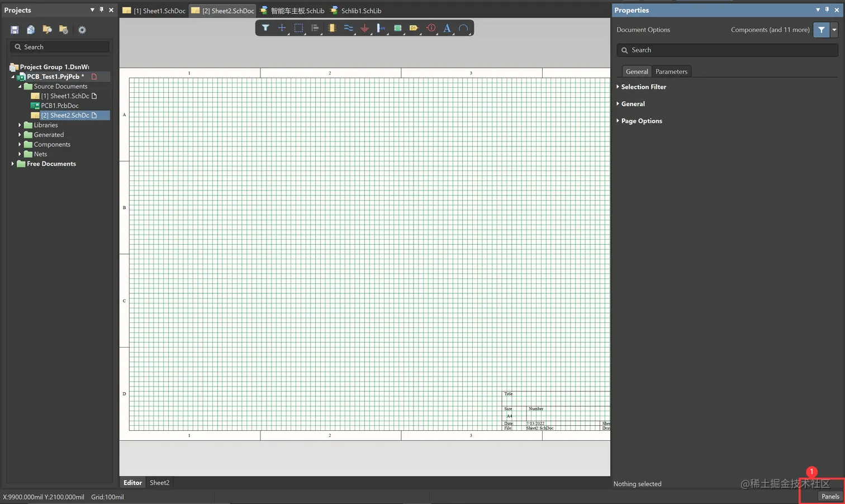Collapse the PCB_Test1.PrjPcb project node

tap(13, 77)
